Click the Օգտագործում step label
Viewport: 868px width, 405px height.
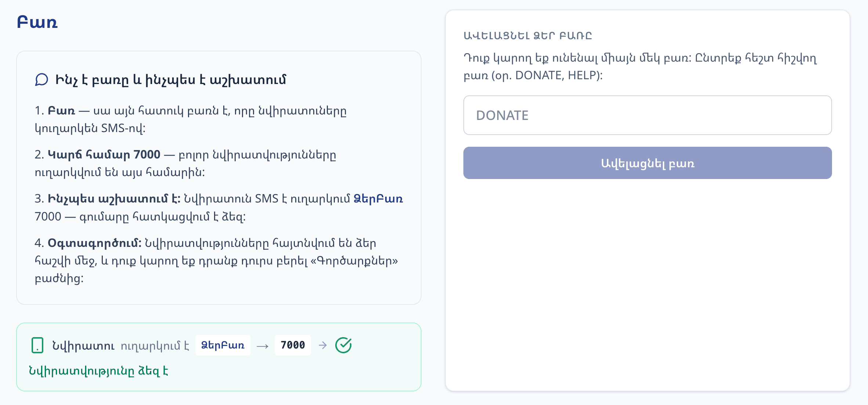(94, 243)
